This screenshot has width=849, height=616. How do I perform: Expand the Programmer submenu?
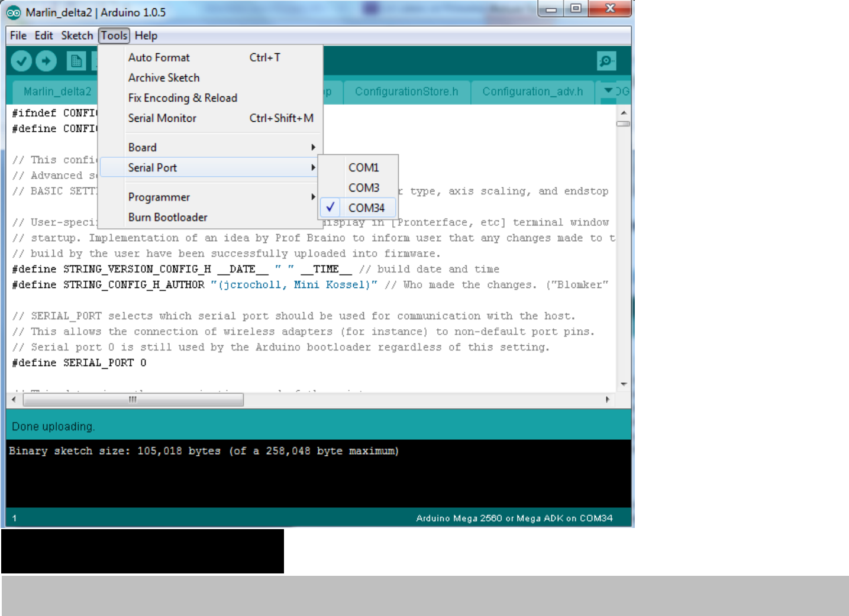[211, 197]
